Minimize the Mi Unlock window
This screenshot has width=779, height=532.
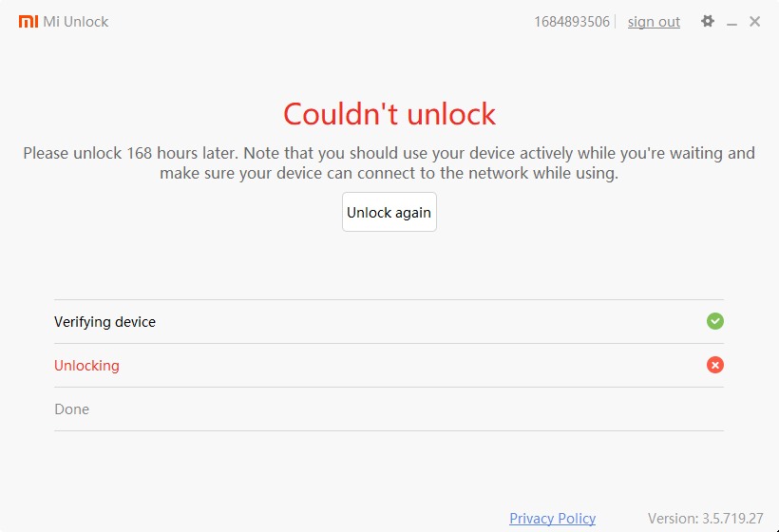point(732,22)
